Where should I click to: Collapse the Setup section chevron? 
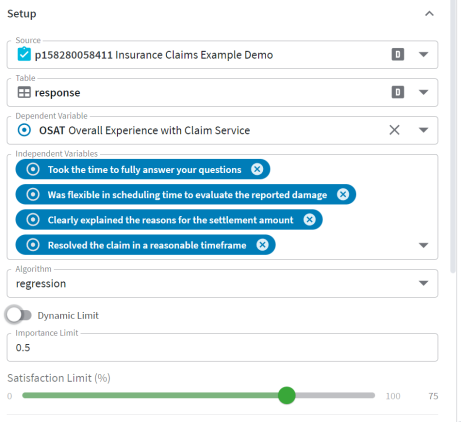(429, 14)
